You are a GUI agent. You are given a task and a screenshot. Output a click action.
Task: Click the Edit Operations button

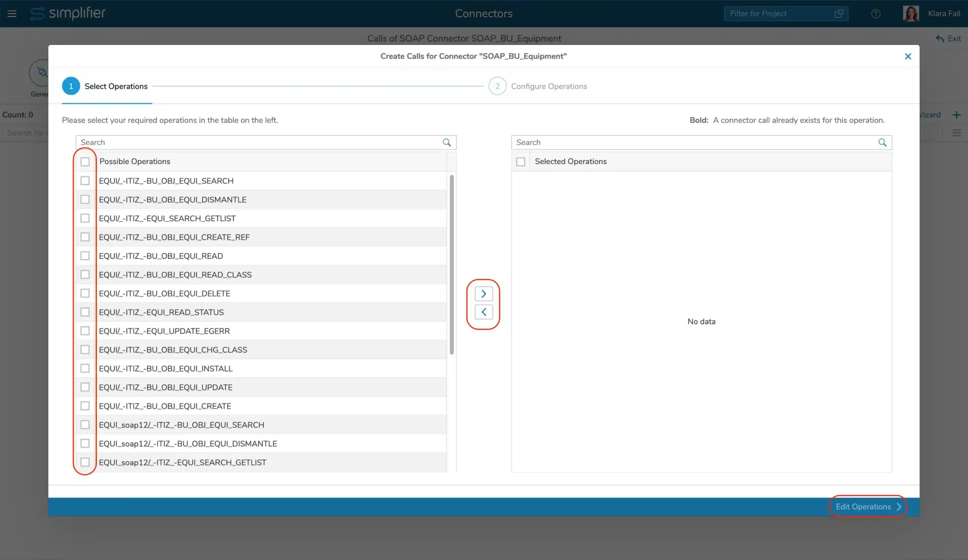[867, 507]
